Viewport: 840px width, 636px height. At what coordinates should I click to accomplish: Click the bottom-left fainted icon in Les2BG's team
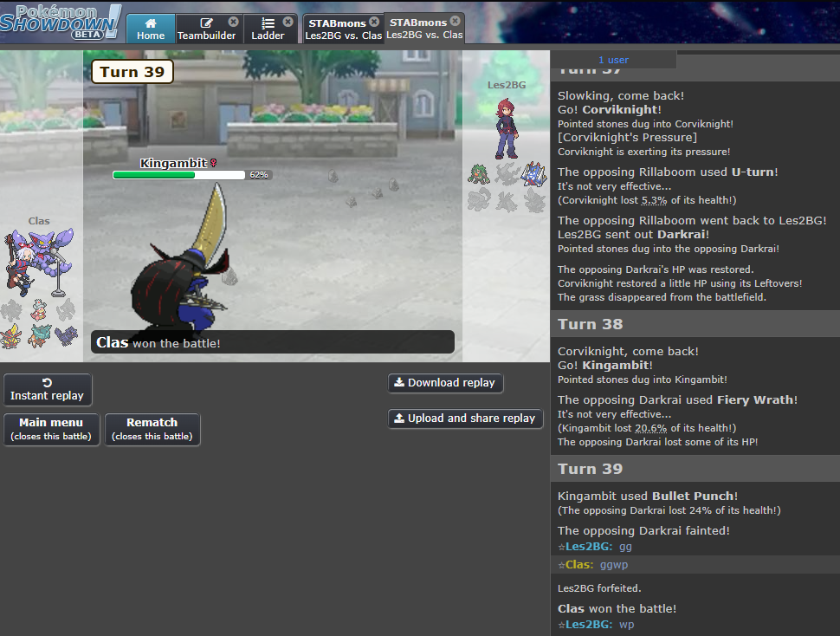tap(478, 200)
